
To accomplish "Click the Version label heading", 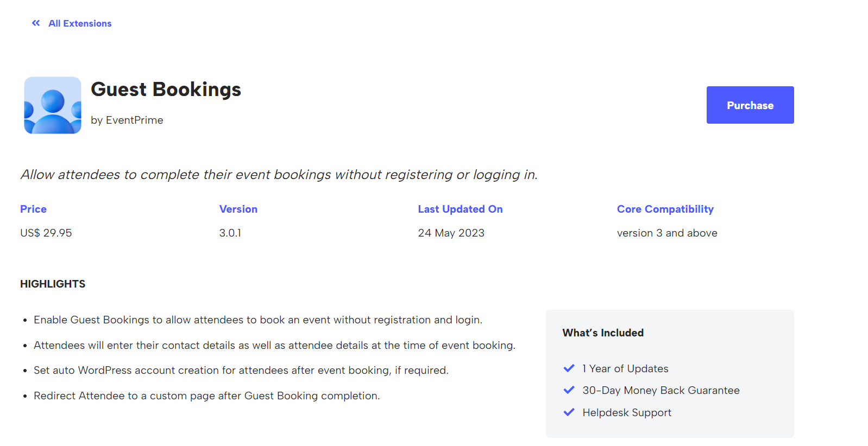I will click(238, 209).
